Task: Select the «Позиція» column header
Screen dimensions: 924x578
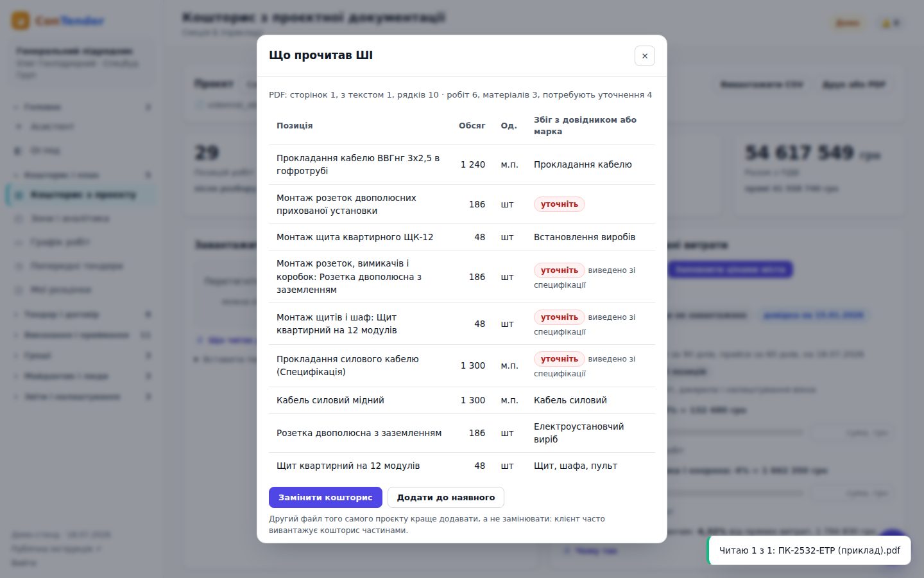Action: (x=295, y=125)
